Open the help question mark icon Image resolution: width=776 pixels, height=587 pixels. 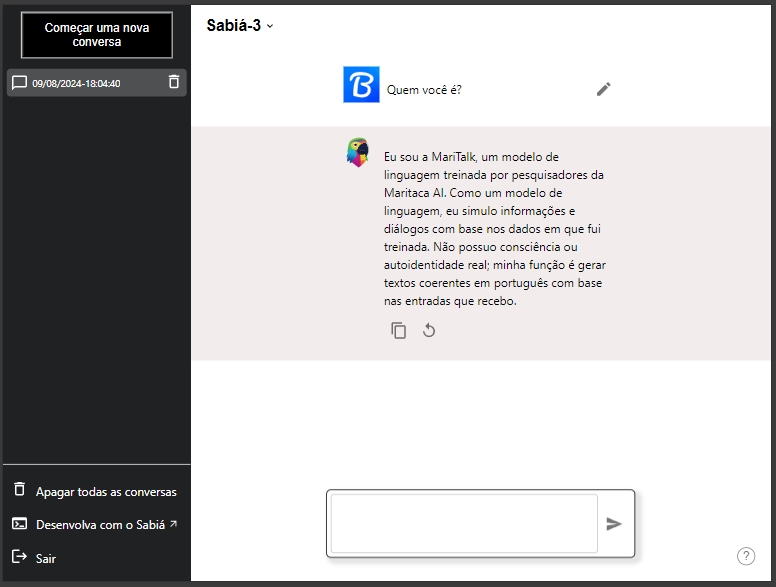[x=746, y=556]
